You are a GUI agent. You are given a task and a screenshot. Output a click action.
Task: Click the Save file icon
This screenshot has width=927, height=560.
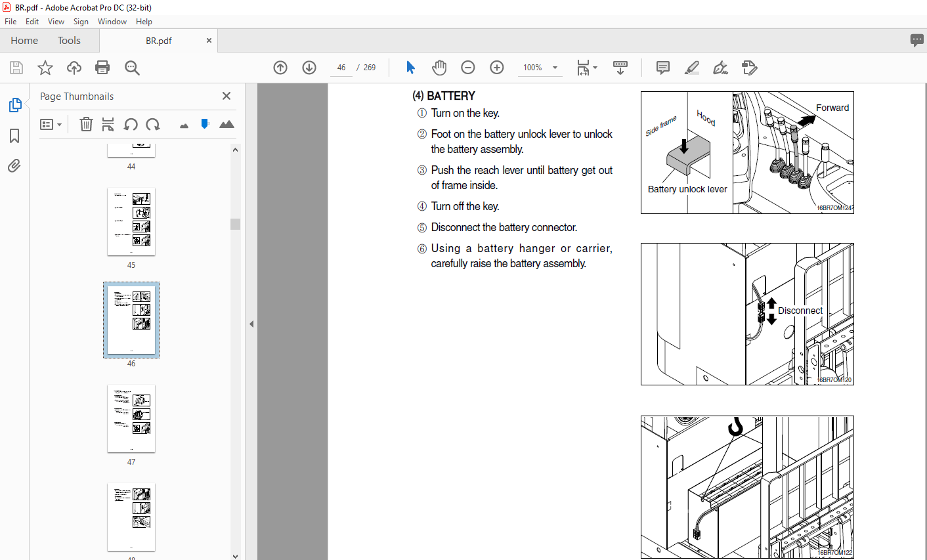pos(16,68)
